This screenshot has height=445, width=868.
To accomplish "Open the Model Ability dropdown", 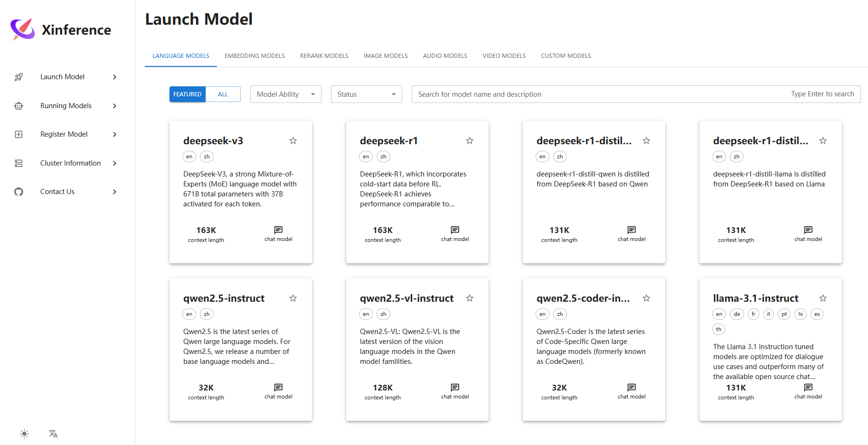I will (286, 94).
